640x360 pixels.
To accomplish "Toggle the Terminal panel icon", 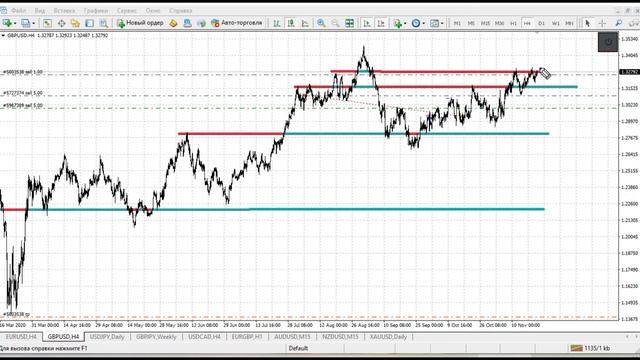I will [x=89, y=23].
